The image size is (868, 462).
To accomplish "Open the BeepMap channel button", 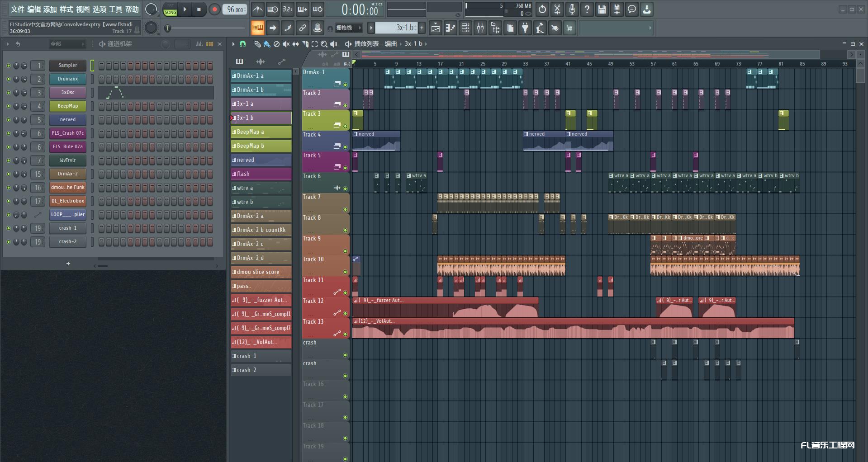I will [x=68, y=106].
